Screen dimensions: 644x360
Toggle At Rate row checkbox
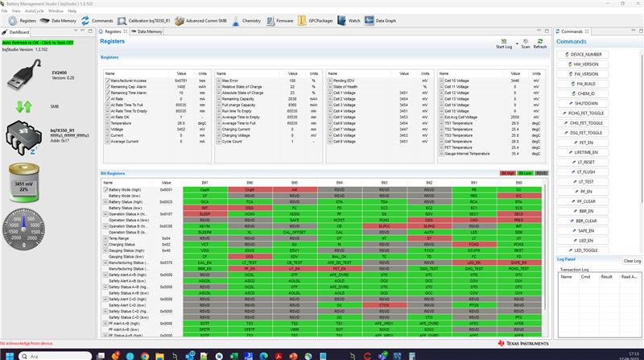(x=108, y=99)
